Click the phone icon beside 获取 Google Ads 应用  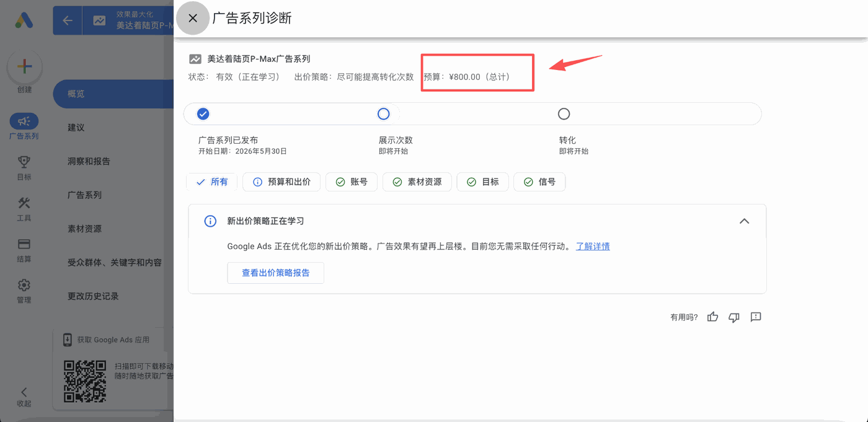point(68,340)
